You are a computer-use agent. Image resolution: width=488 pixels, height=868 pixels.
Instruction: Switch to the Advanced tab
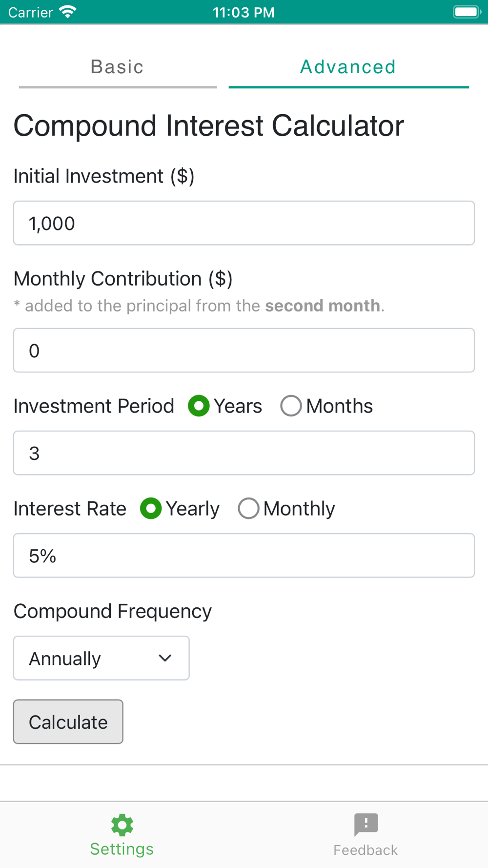348,67
